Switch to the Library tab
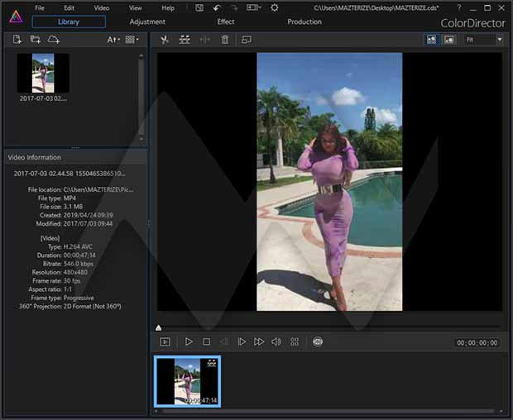The width and height of the screenshot is (513, 420). (69, 21)
